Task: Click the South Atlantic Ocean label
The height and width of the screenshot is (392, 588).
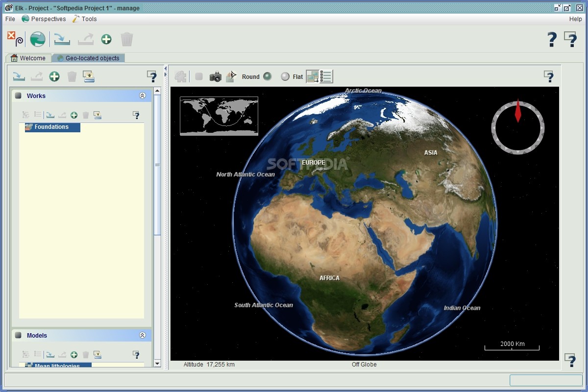Action: point(264,305)
